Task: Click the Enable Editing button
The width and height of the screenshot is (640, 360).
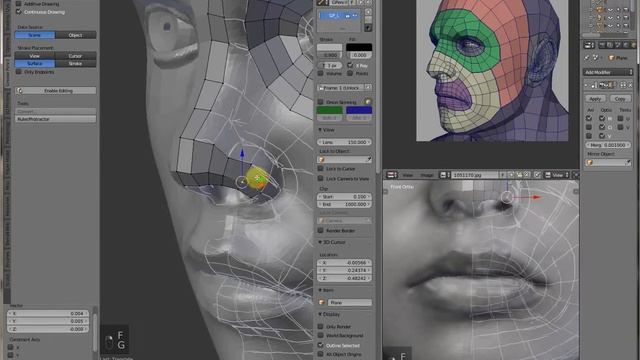Action: [56, 91]
